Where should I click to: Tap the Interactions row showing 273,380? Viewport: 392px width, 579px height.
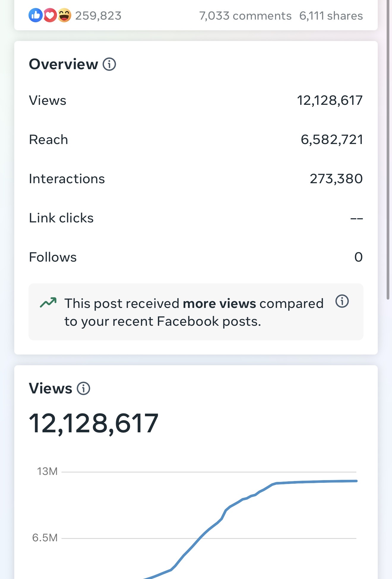click(x=196, y=179)
